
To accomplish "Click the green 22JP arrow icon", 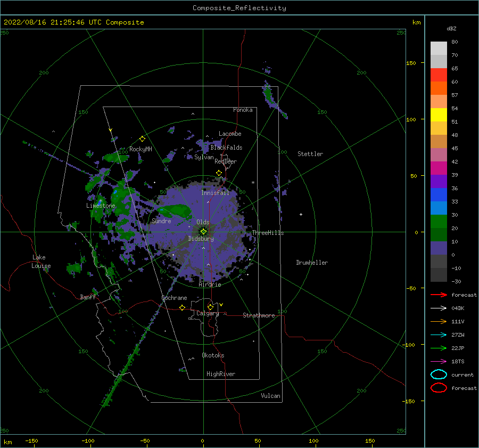I will click(x=439, y=348).
